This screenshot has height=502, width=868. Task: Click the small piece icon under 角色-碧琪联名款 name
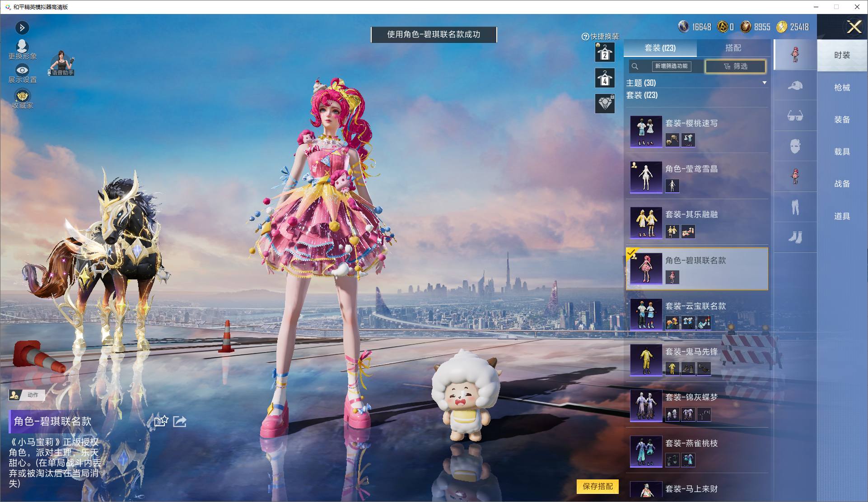672,277
